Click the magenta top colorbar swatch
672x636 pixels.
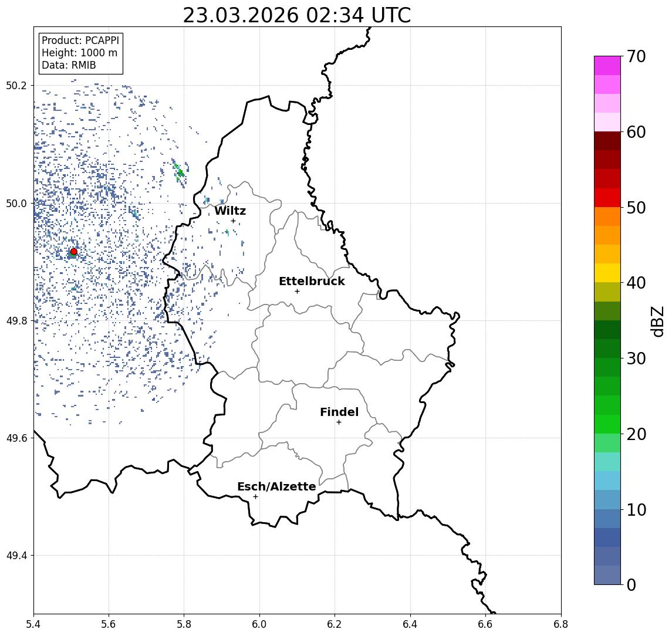click(607, 66)
